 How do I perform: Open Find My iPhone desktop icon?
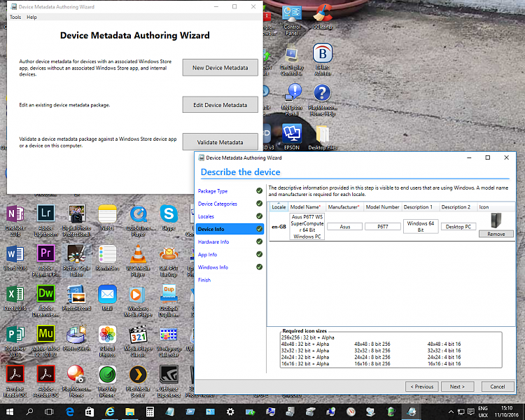pos(108,381)
